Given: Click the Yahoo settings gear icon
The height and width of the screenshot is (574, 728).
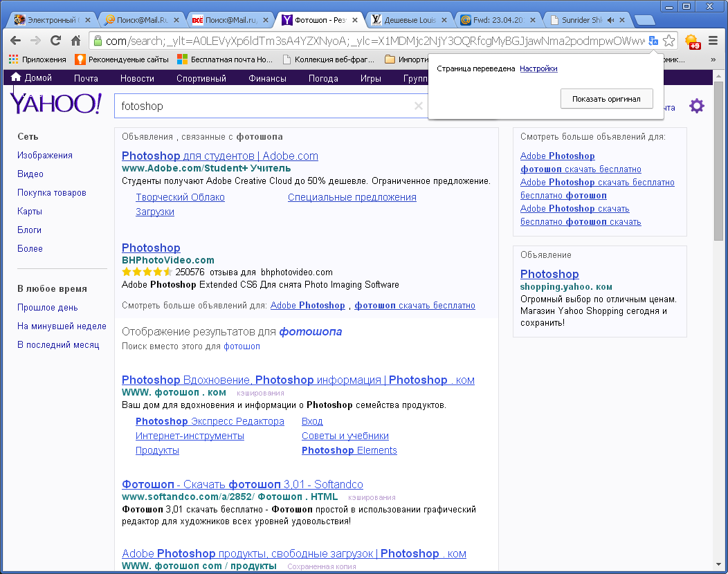Looking at the screenshot, I should point(696,106).
